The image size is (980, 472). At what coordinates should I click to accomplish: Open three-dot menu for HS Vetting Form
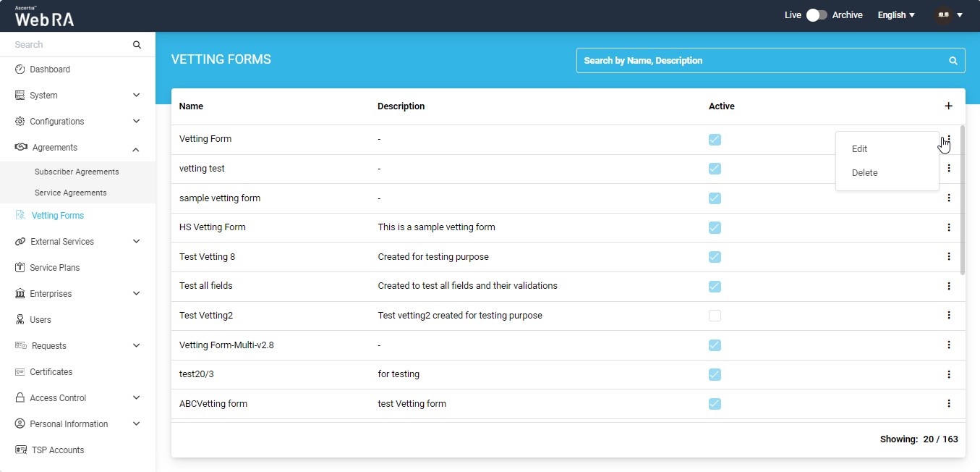tap(948, 227)
